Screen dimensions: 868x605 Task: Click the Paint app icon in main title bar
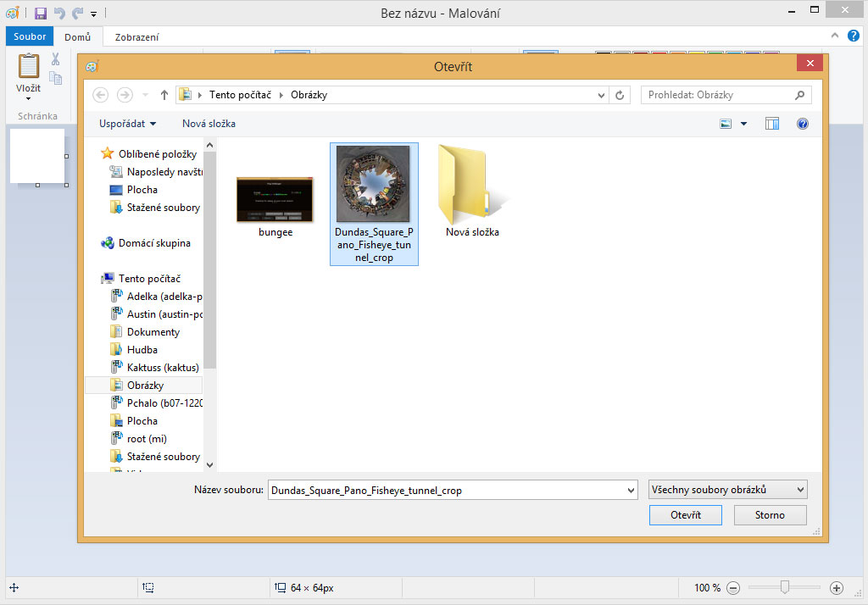[13, 13]
